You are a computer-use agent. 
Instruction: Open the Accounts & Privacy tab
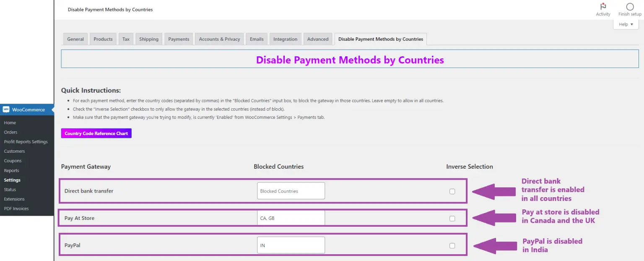point(219,39)
